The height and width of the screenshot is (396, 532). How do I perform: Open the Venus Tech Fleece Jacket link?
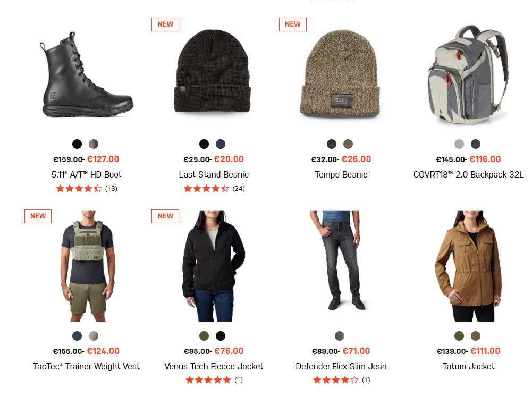[x=214, y=366]
